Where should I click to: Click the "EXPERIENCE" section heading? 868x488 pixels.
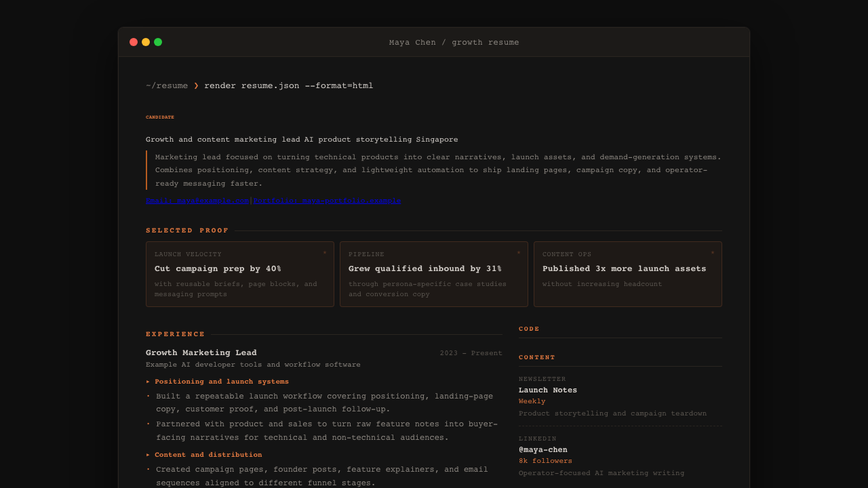(176, 334)
